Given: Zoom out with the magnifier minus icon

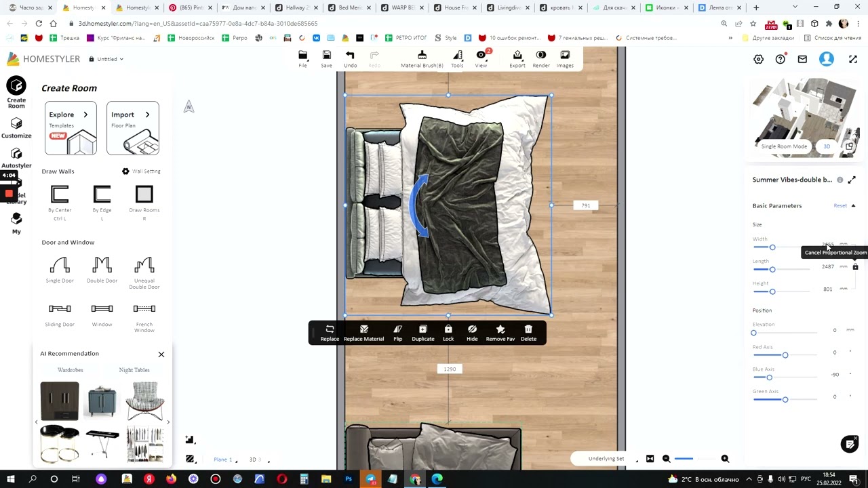Looking at the screenshot, I should point(666,459).
